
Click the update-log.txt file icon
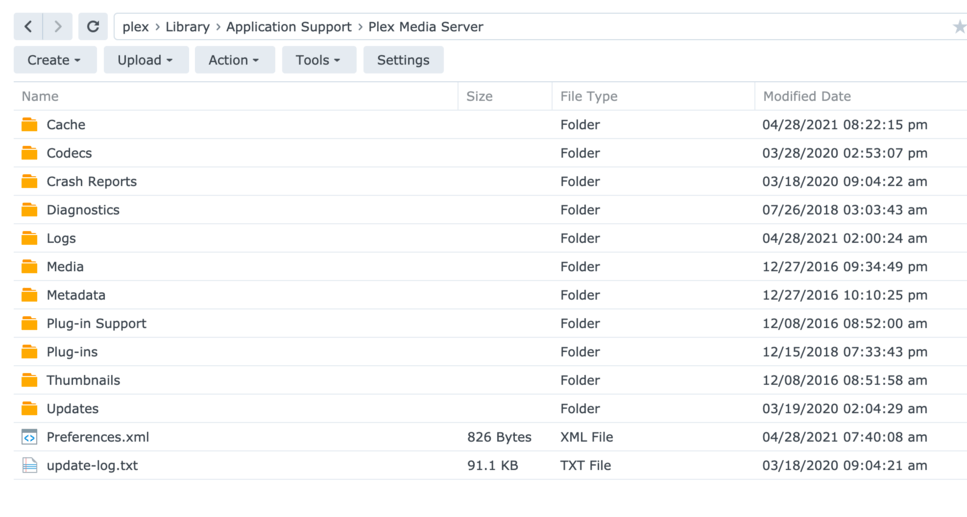(x=29, y=465)
